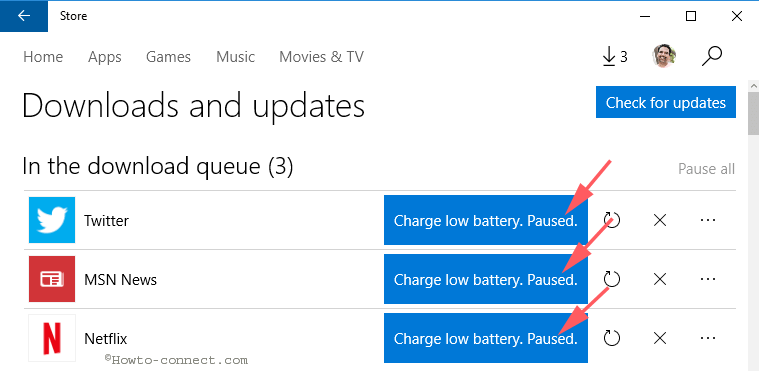The height and width of the screenshot is (371, 759).
Task: Show more options for Netflix
Action: [x=708, y=338]
